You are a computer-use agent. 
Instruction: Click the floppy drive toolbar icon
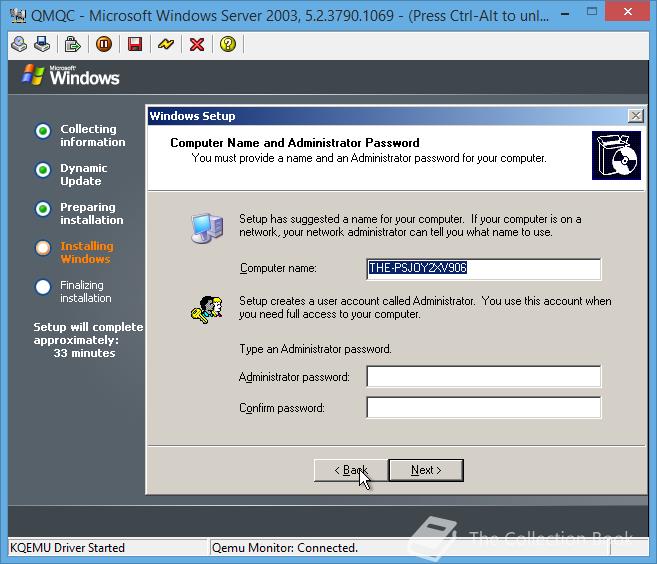(42, 44)
